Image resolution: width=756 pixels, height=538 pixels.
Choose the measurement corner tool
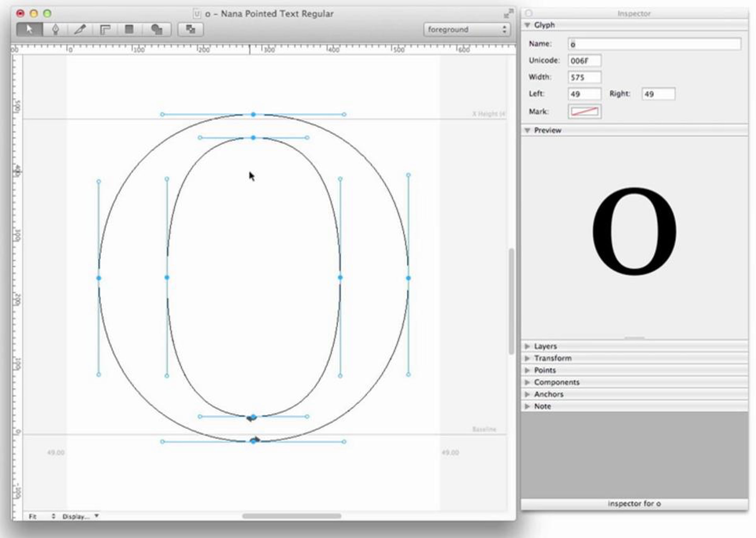coord(105,30)
